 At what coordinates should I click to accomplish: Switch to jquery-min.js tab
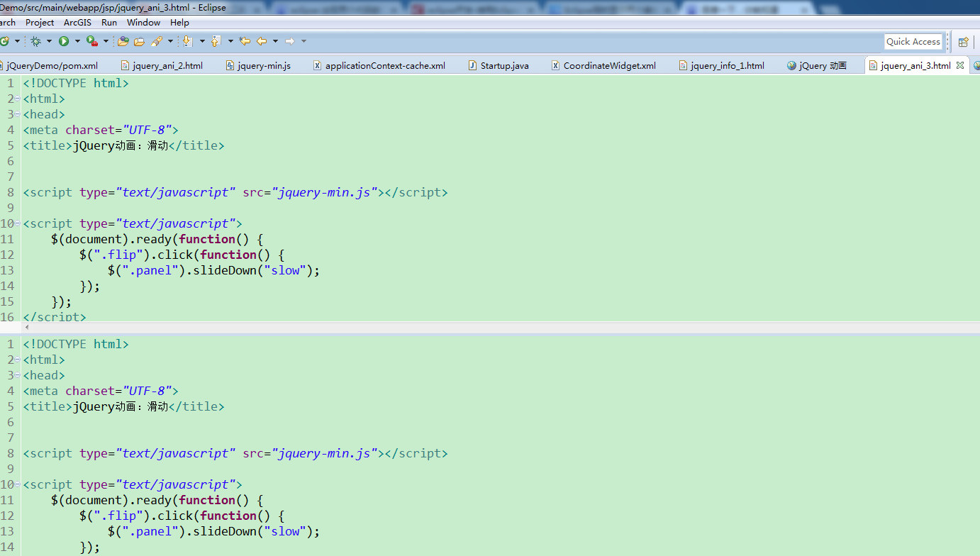coord(258,65)
